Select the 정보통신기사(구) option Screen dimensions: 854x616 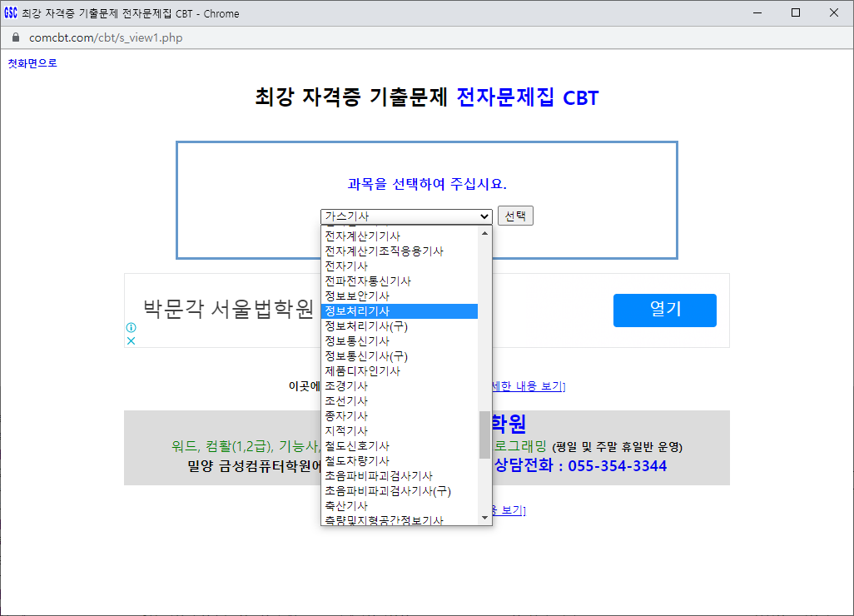[x=366, y=356]
